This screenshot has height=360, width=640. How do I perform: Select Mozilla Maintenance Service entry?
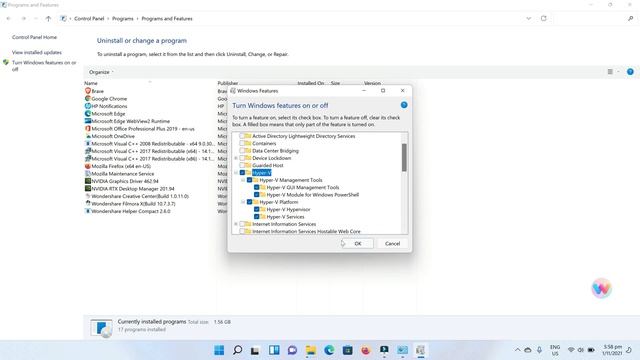pos(119,174)
